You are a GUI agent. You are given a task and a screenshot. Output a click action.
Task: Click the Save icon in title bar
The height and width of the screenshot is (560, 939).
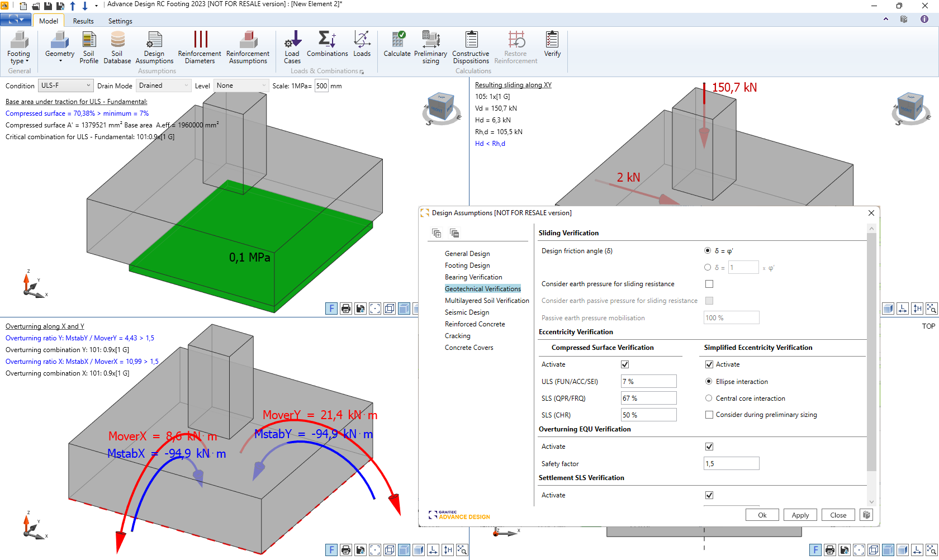[x=48, y=6]
